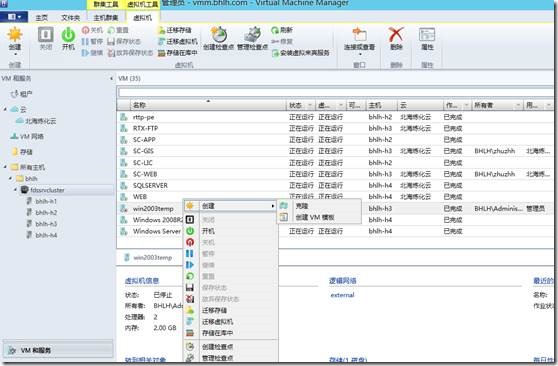Image resolution: width=558 pixels, height=366 pixels.
Task: Collapse the 云 tree node arrow
Action: 5,109
